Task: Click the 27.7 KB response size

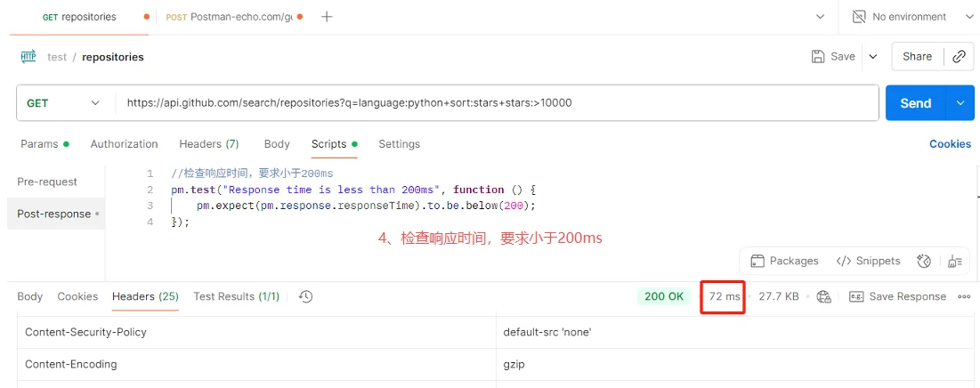Action: tap(779, 296)
